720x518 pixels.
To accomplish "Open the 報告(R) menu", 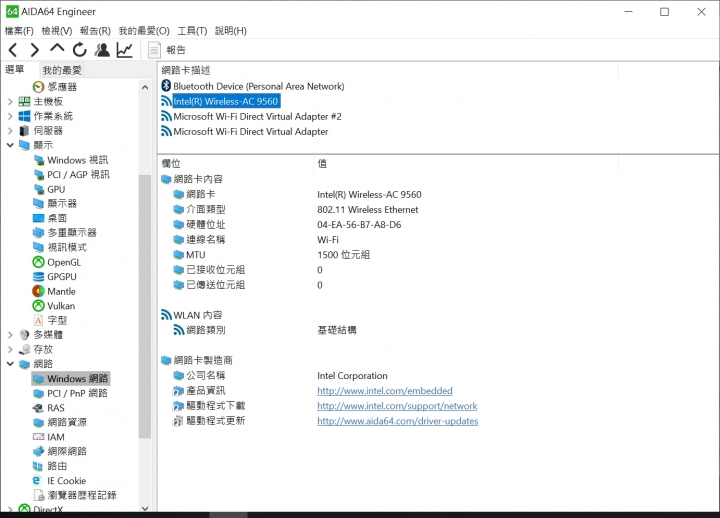I will coord(95,31).
